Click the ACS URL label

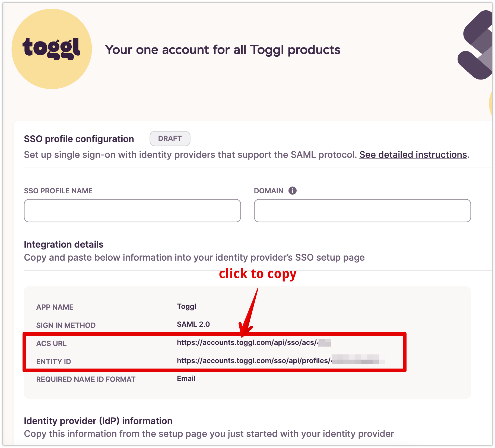[51, 344]
